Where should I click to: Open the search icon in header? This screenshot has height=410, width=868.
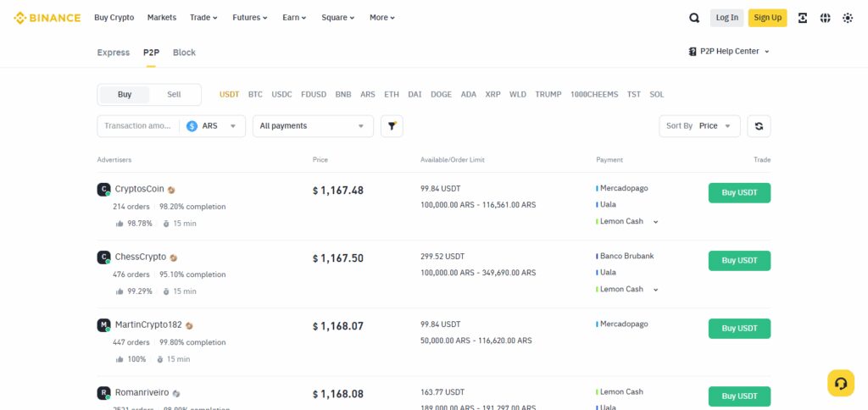(694, 18)
